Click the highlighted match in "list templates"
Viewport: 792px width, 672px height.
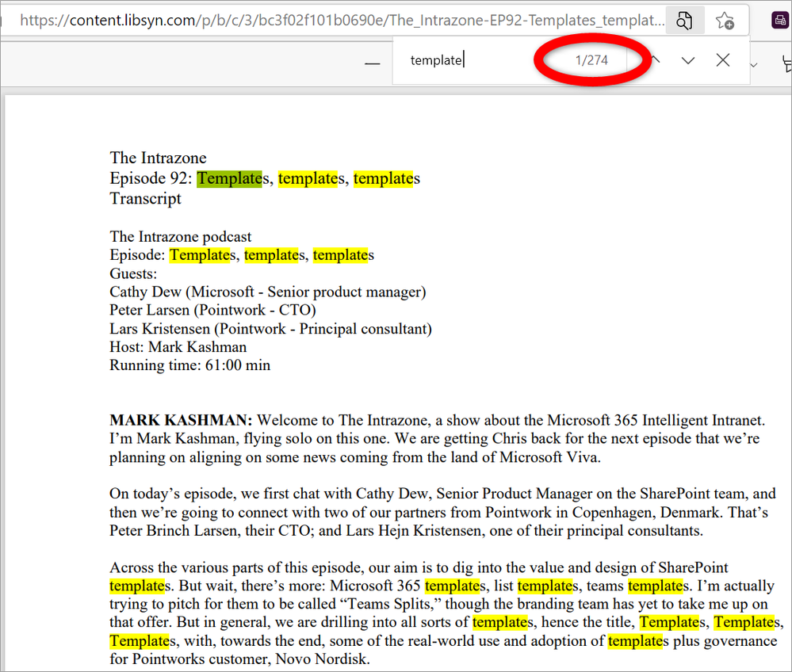pos(545,586)
